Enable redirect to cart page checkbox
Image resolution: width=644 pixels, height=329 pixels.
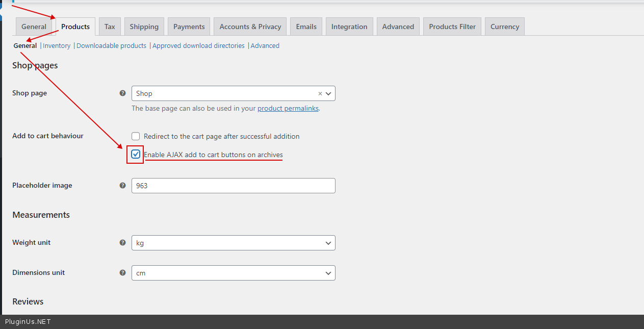[x=136, y=136]
